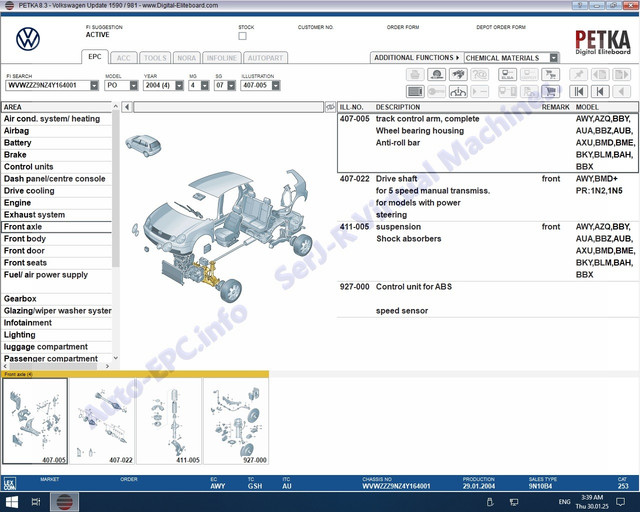Click the illustration pane left arrow button
This screenshot has width=640, height=512.
[x=127, y=107]
